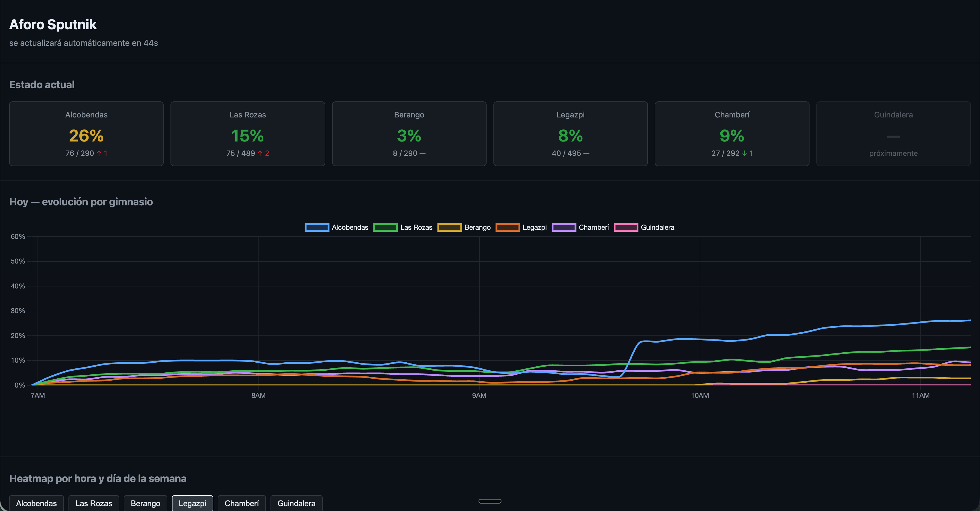
Task: Click the 27 / 292 count
Action: click(726, 153)
